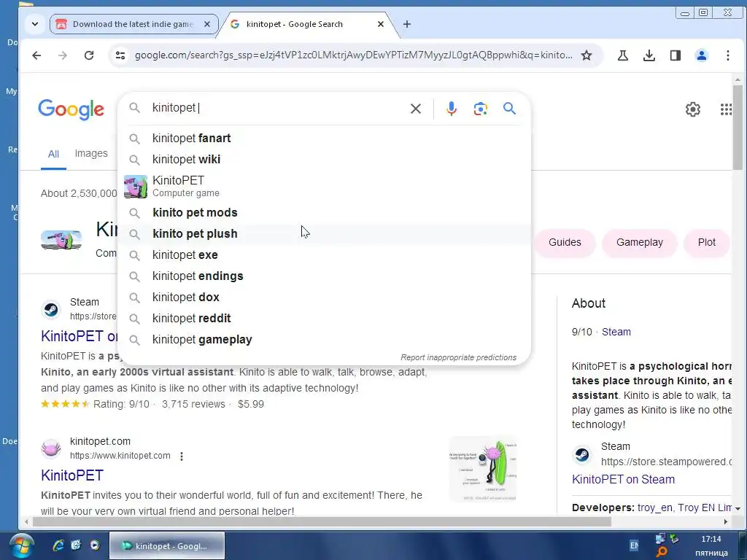Select the kinito pet plush suggestion
This screenshot has width=747, height=560.
coord(324,234)
